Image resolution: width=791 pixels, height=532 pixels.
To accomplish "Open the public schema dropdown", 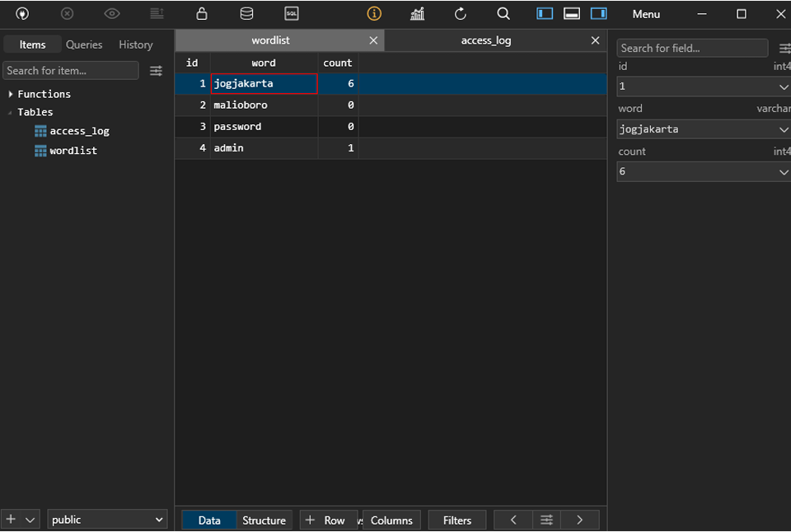I will click(x=107, y=520).
